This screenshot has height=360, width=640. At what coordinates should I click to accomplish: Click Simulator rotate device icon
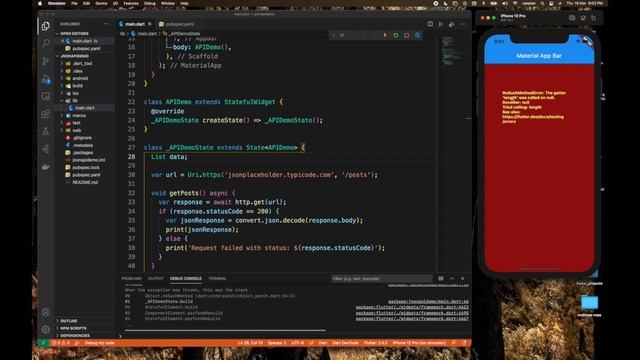point(593,18)
